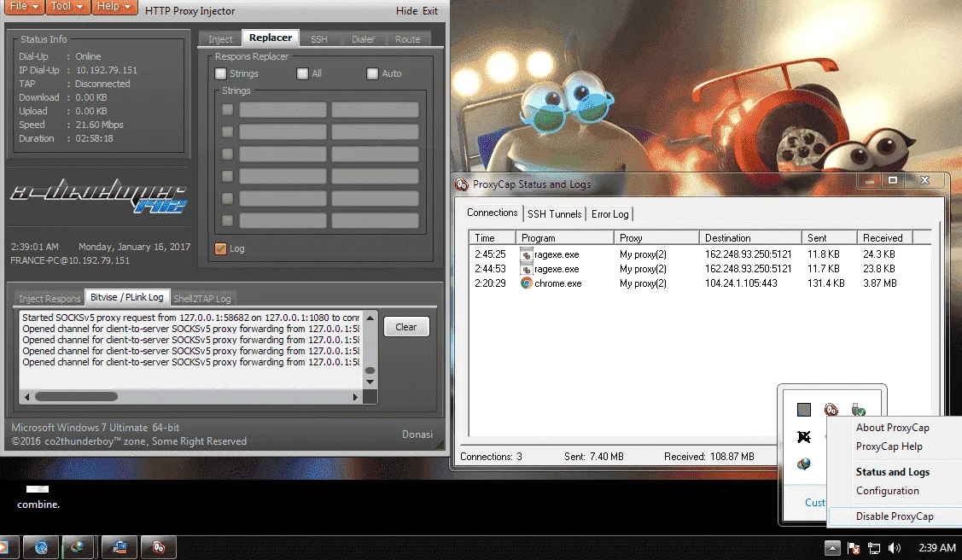Check the fourth Strings row checkbox
This screenshot has width=962, height=560.
click(x=228, y=176)
